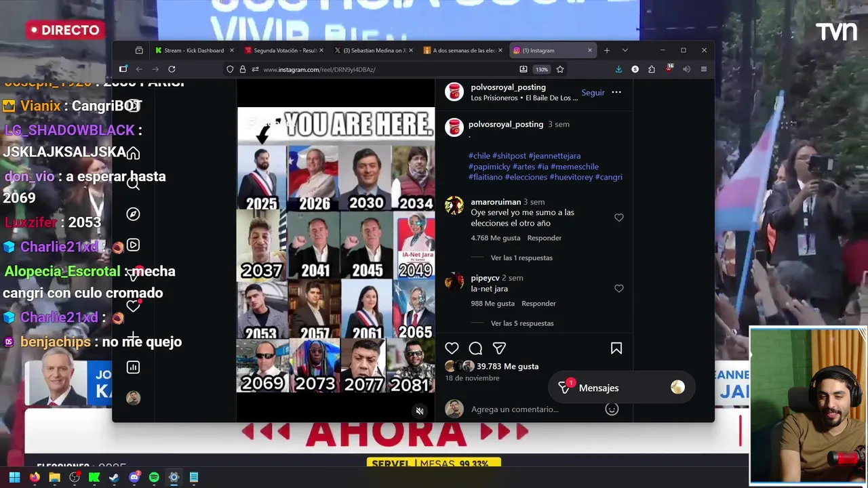Open the #jeannettejara hashtag
Screen dimensions: 868x488
[x=554, y=156]
